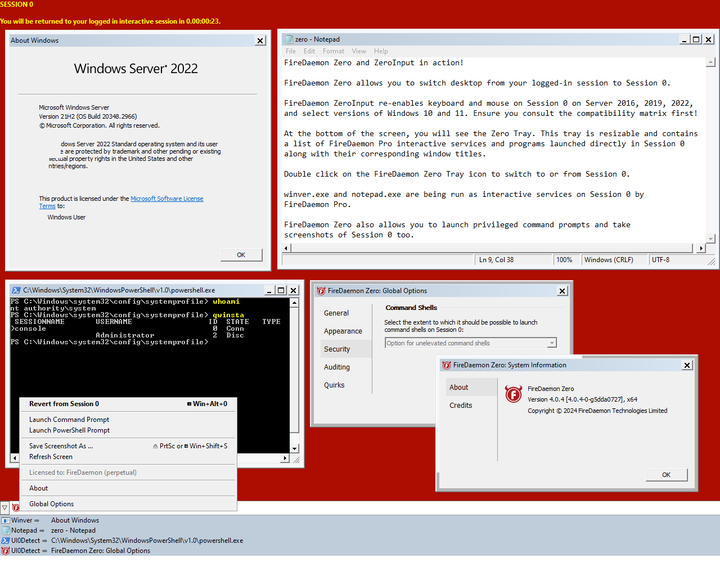The height and width of the screenshot is (576, 720).
Task: Select Global Options in the tray context menu
Action: pyautogui.click(x=129, y=504)
